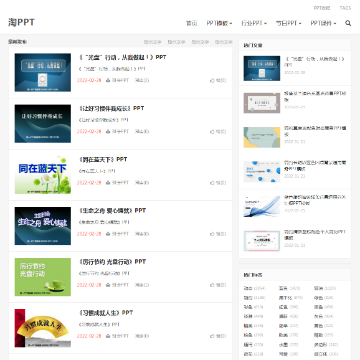Open the 《让好习惯伴我成长》PPT title link
Screen dimensions: 360x360
click(x=112, y=108)
